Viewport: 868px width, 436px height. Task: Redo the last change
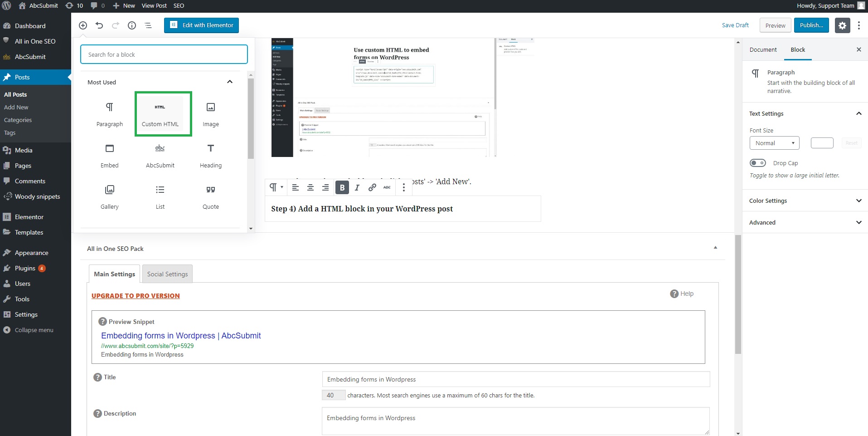(116, 25)
